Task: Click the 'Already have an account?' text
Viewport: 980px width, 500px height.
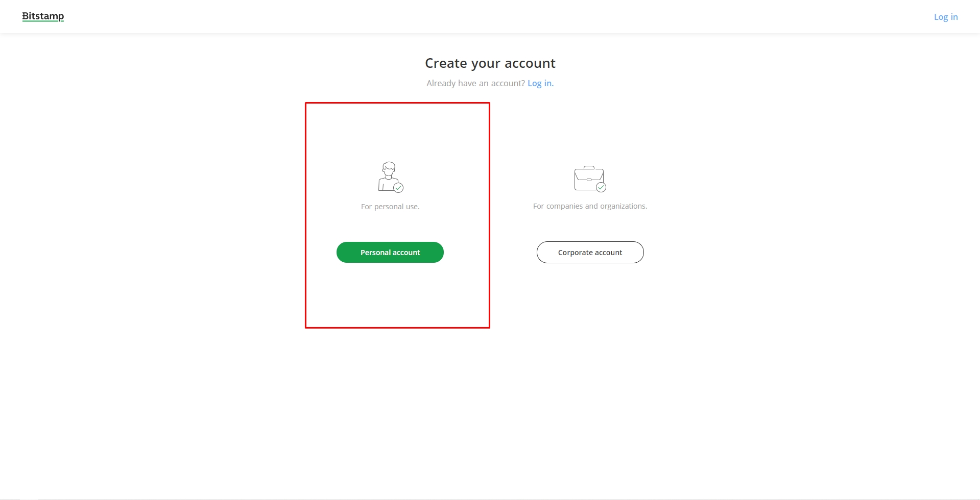Action: (475, 83)
